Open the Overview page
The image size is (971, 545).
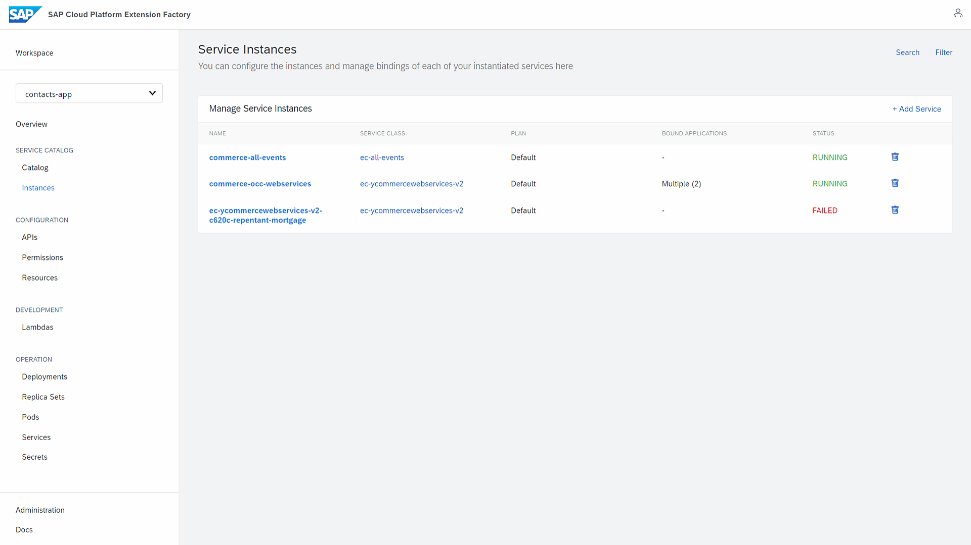[32, 124]
